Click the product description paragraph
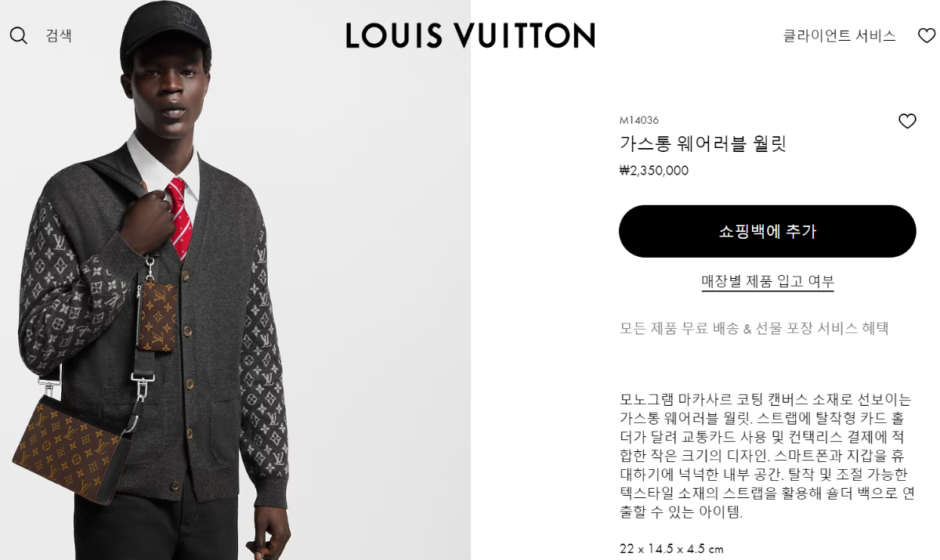This screenshot has width=940, height=560. click(x=767, y=455)
